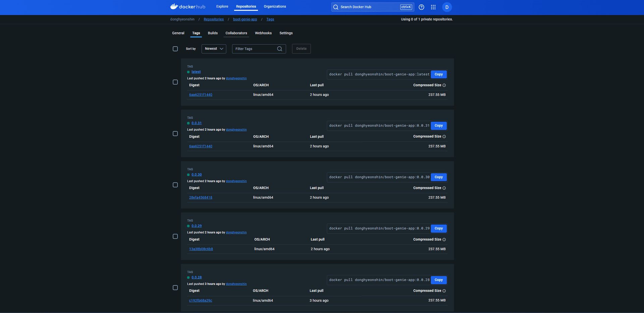Click Compressed Size info icon for tag 0.0.30
The height and width of the screenshot is (313, 644).
pyautogui.click(x=444, y=188)
